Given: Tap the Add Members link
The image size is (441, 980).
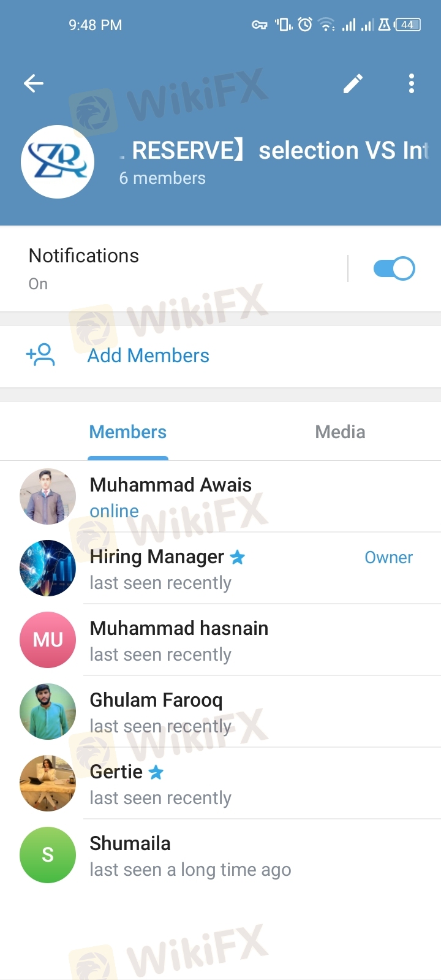Looking at the screenshot, I should 148,355.
